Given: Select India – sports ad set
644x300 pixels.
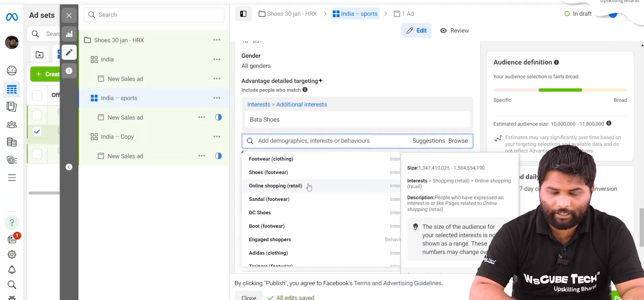Looking at the screenshot, I should 119,98.
